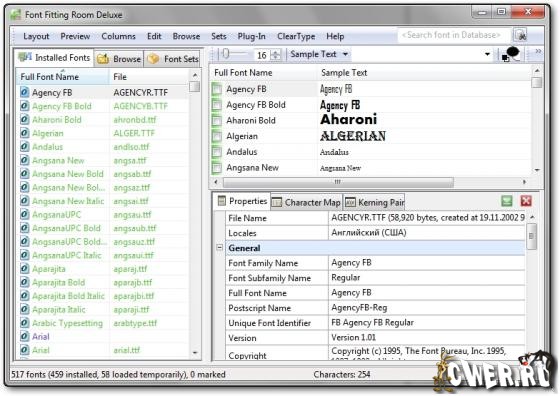Viewport: 560px width, 396px height.
Task: Click the search database icon button
Action: coord(520,35)
